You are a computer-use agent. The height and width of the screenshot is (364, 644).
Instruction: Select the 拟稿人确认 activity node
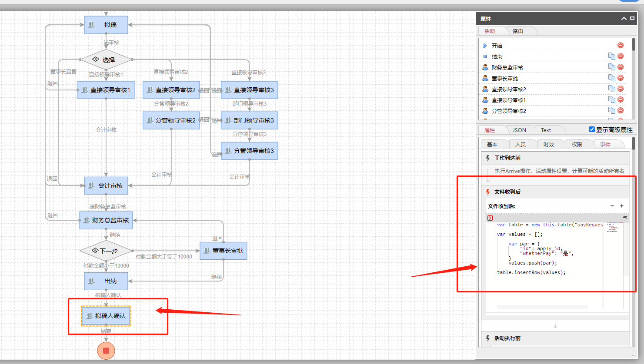[106, 316]
